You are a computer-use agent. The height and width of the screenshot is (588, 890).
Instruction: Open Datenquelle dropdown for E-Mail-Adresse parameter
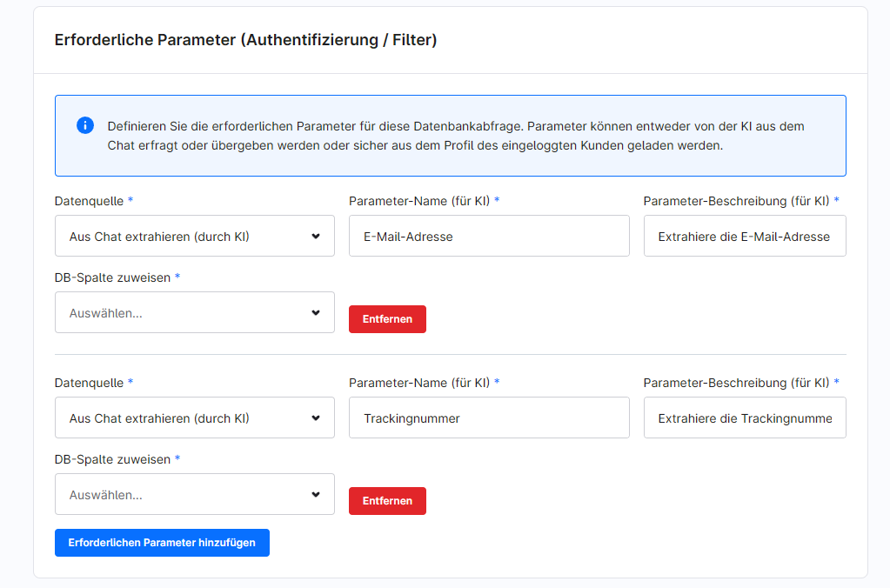click(194, 236)
